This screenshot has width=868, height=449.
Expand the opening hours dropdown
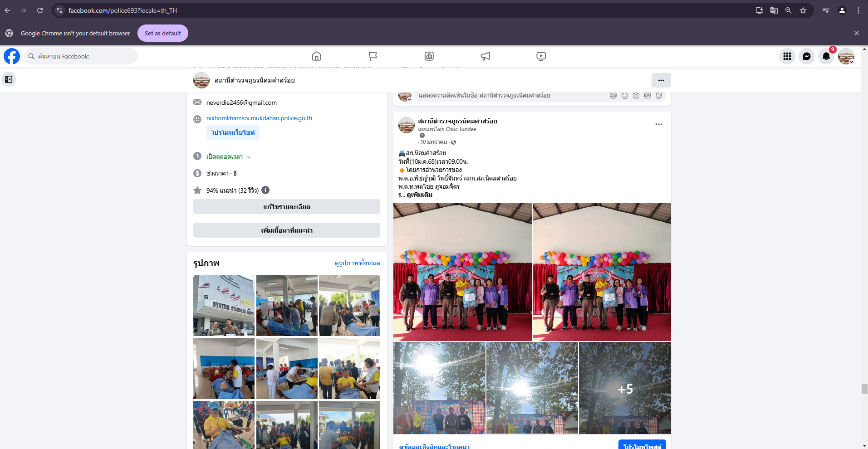click(x=249, y=157)
